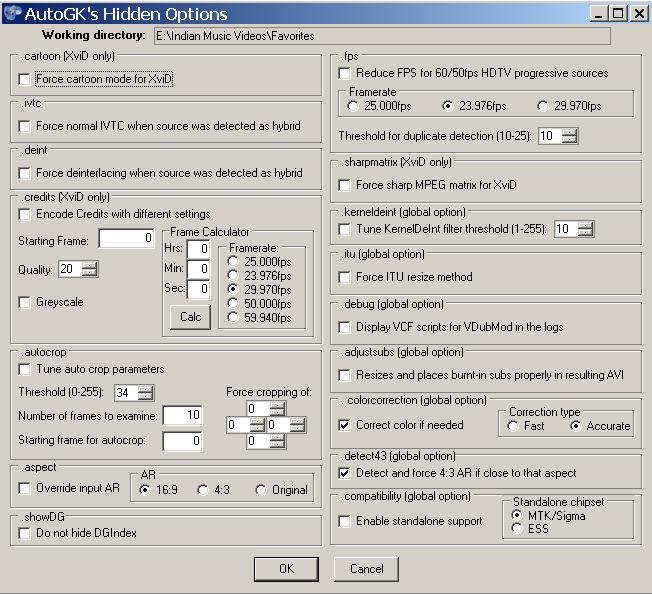
Task: Check Resizes and places burnt-in subs option
Action: (x=344, y=375)
